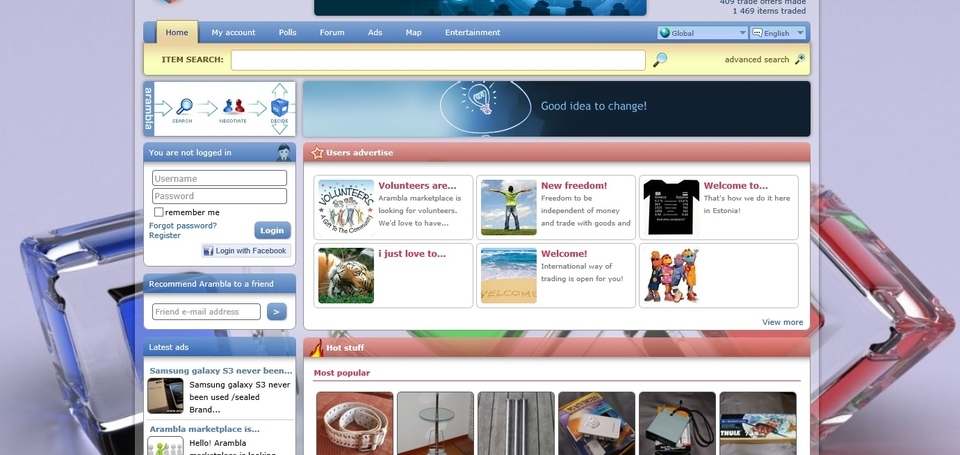Open the New freedom! ad title
The width and height of the screenshot is (960, 455).
pyautogui.click(x=574, y=186)
